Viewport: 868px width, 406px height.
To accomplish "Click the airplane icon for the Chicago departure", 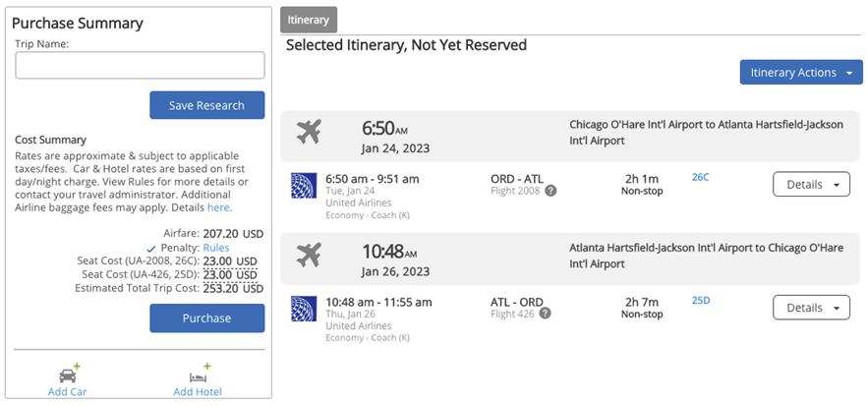I will (309, 132).
